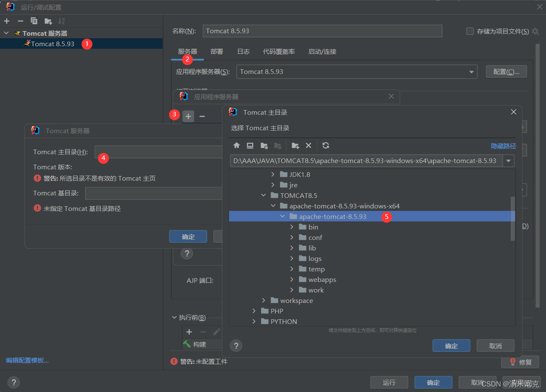Image resolution: width=546 pixels, height=392 pixels.
Task: Open the application server dropdown
Action: click(x=471, y=72)
